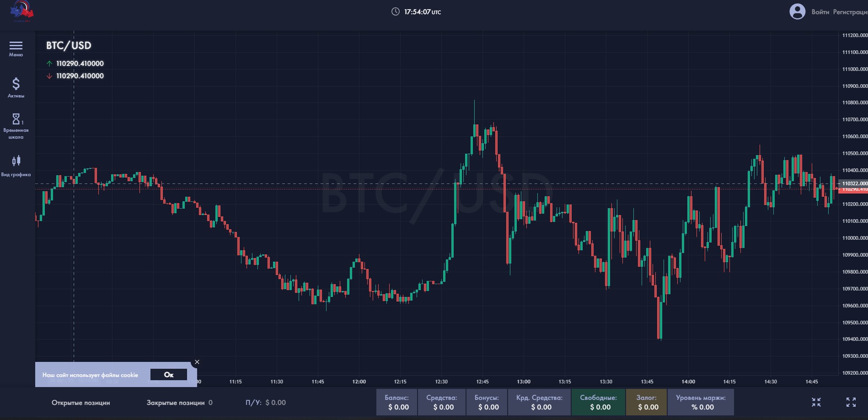Switch to the Закрытые позиции tab
The width and height of the screenshot is (868, 420).
click(176, 403)
